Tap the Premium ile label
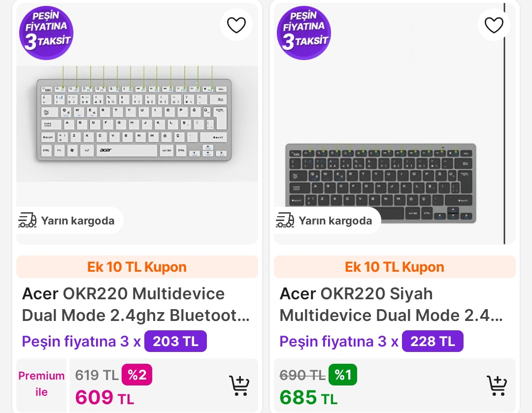532x413 pixels. pos(41,384)
